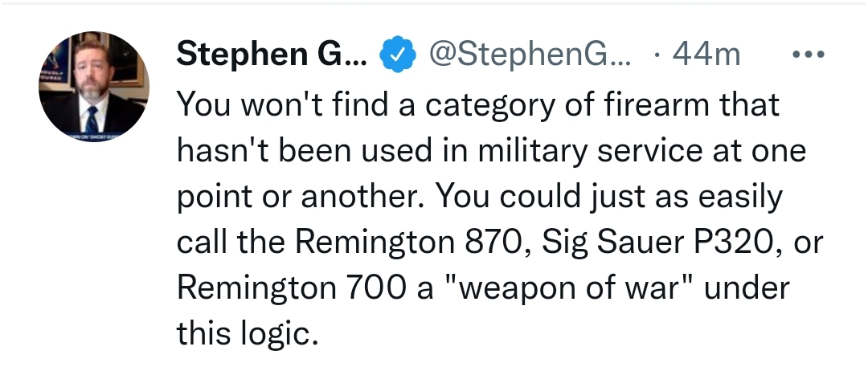This screenshot has width=868, height=371.
Task: Click the blue verified checkmark badge
Action: [398, 55]
